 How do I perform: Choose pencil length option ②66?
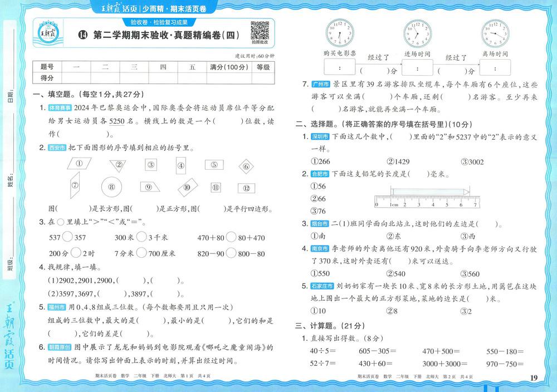tap(318, 198)
